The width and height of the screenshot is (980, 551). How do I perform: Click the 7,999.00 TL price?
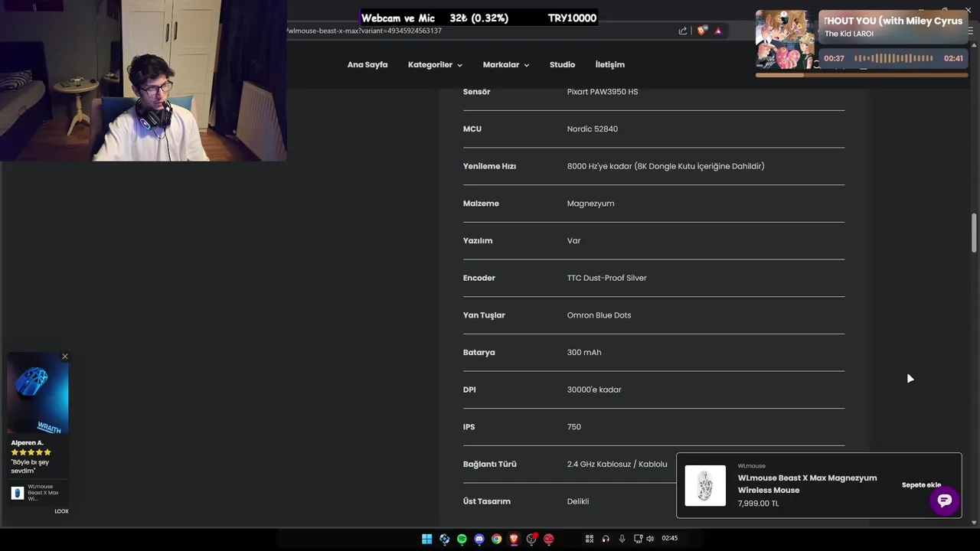coord(758,504)
